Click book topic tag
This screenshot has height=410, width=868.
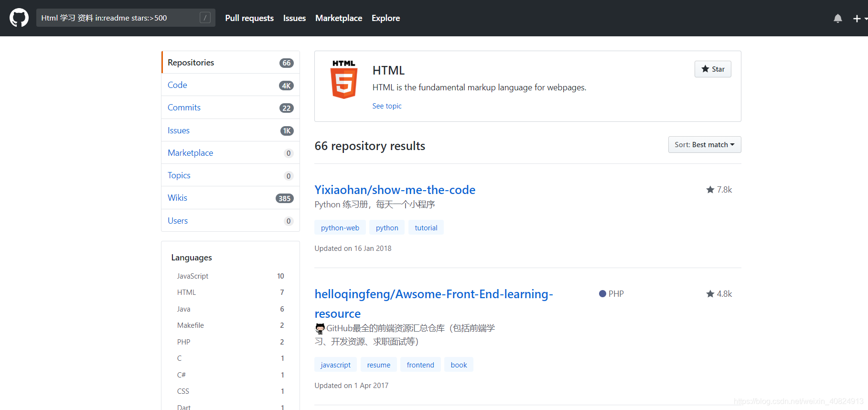459,365
